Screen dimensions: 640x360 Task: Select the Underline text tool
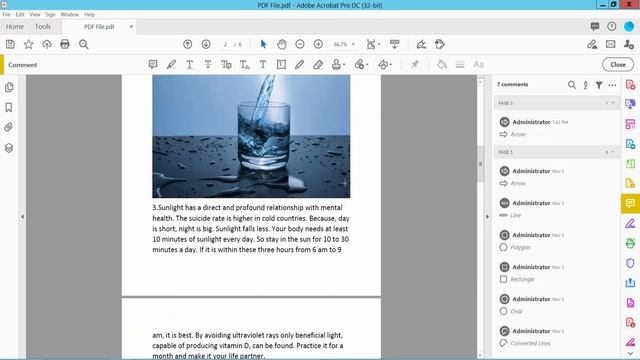(189, 64)
